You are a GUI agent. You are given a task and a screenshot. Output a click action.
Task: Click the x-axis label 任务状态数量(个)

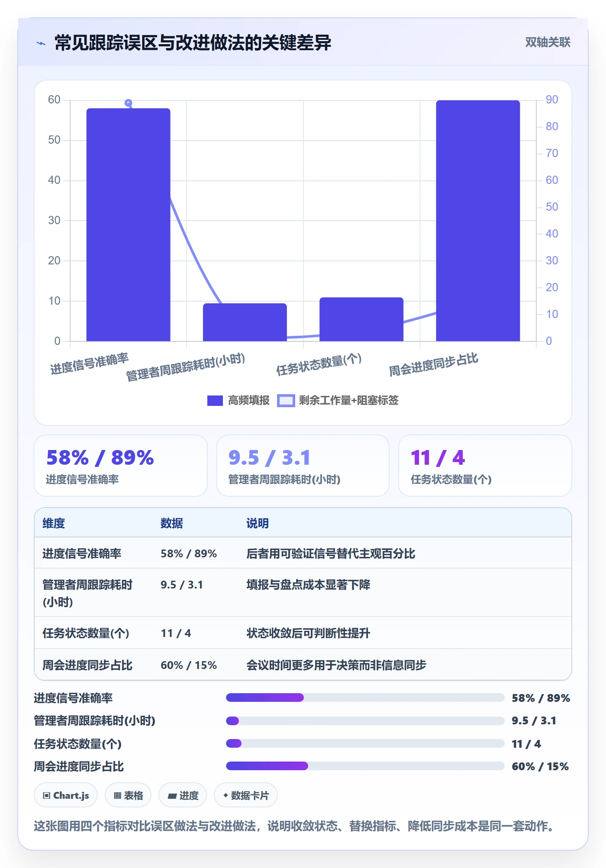(x=319, y=364)
